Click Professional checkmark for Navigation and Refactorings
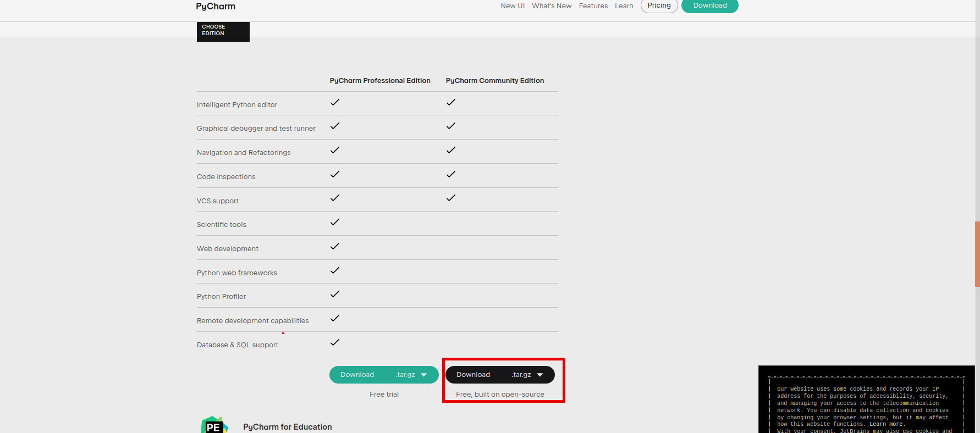The width and height of the screenshot is (980, 433). 335,150
